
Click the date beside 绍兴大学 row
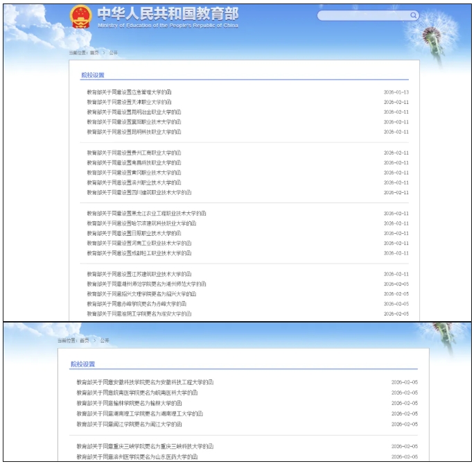tap(396, 294)
